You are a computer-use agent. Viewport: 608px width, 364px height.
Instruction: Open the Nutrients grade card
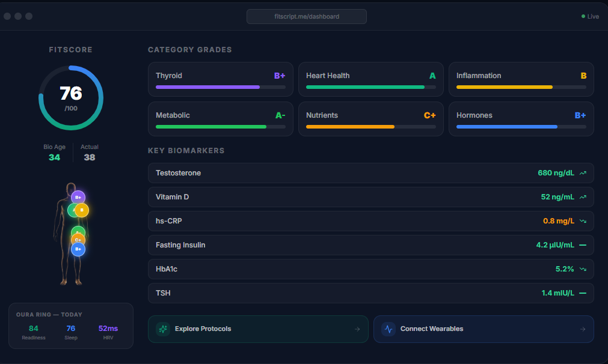(371, 119)
